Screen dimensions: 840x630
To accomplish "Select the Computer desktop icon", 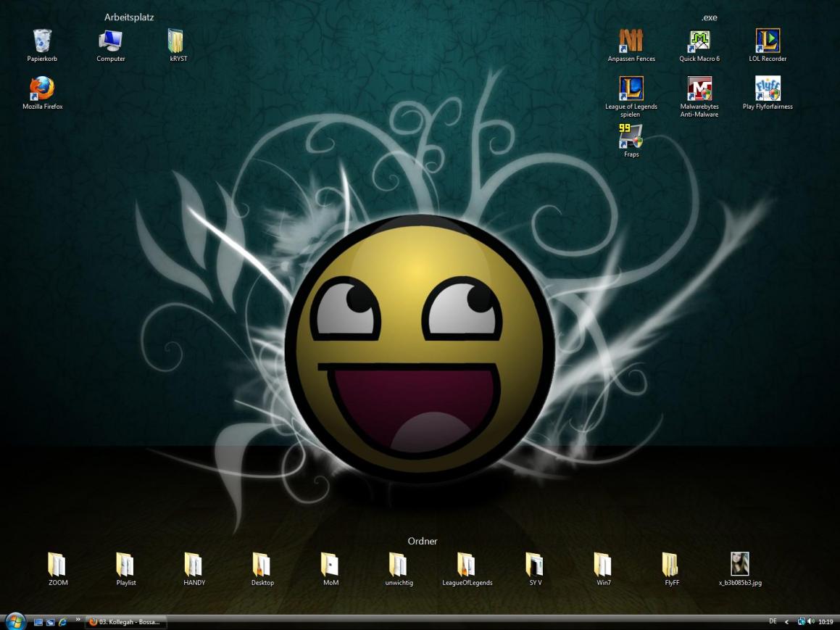I will [111, 41].
